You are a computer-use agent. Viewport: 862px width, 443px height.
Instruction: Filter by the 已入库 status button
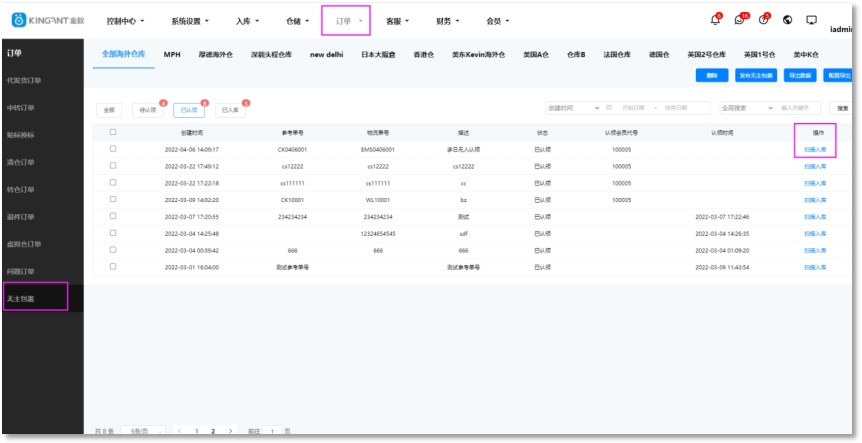[230, 110]
